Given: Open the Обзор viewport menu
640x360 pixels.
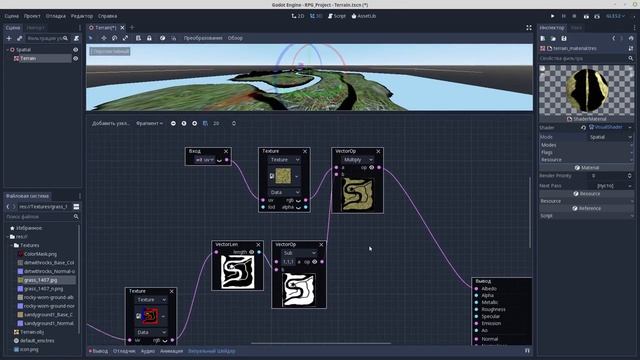Looking at the screenshot, I should (x=235, y=38).
